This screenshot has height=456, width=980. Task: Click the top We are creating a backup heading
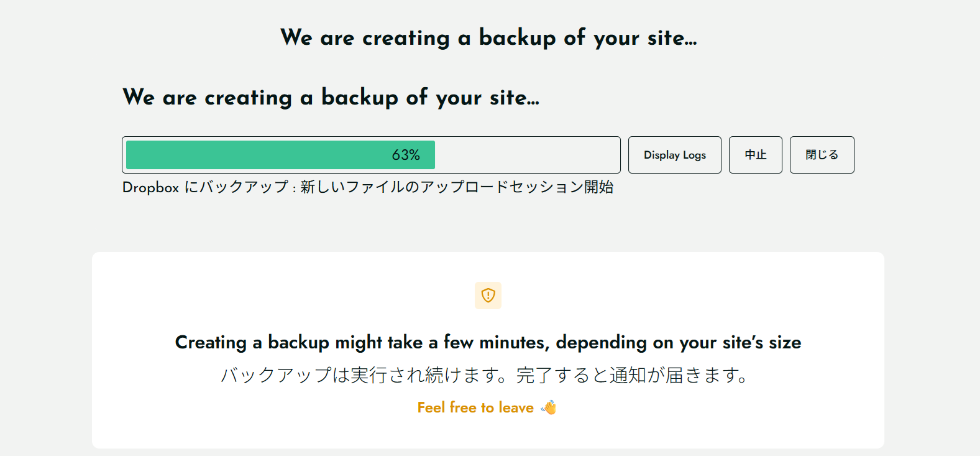coord(489,37)
